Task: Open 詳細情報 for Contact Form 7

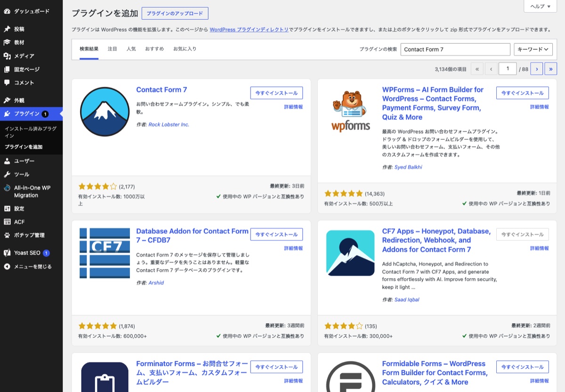Action: [293, 107]
